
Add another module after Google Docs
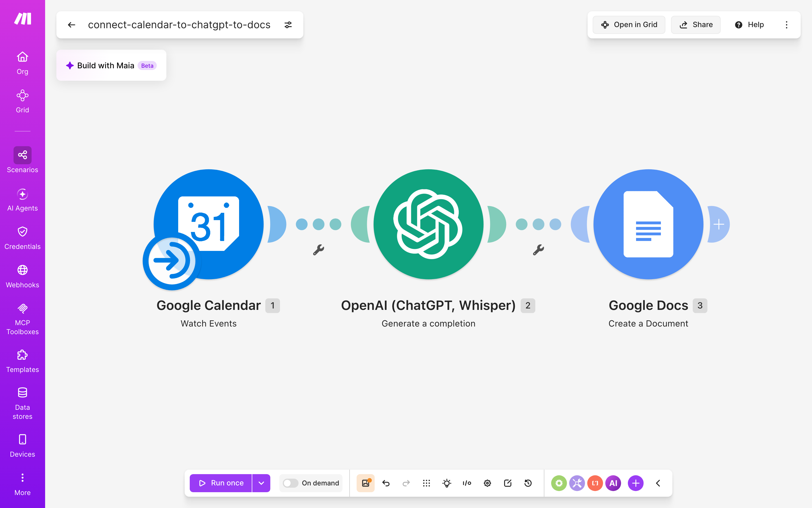click(x=719, y=224)
